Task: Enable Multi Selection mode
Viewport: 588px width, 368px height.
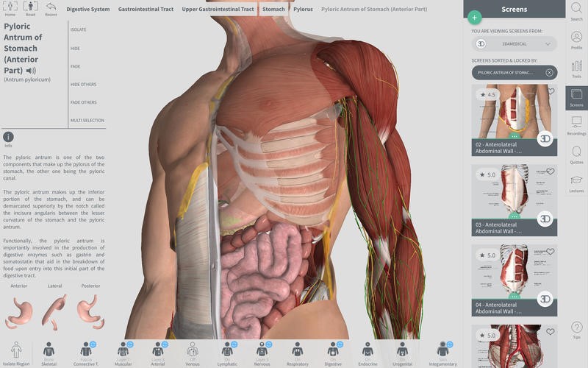Action: pyautogui.click(x=87, y=120)
